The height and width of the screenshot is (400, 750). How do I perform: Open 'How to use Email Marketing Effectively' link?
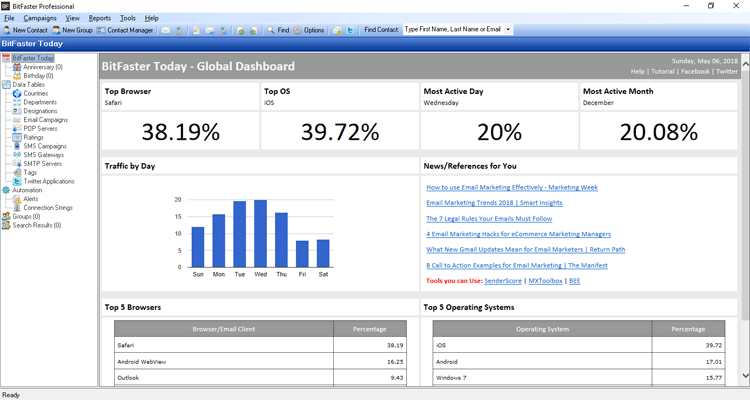pyautogui.click(x=512, y=188)
